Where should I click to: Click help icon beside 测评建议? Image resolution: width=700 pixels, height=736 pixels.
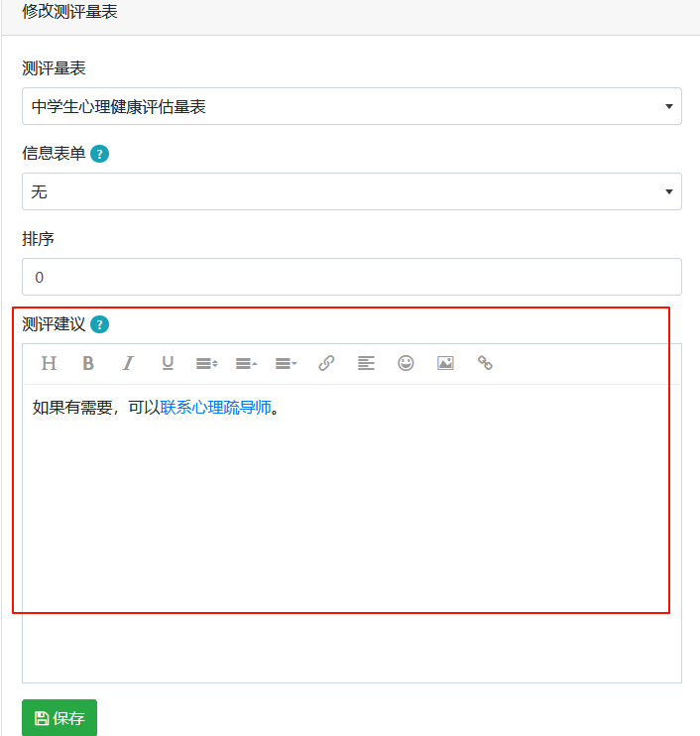(x=99, y=324)
